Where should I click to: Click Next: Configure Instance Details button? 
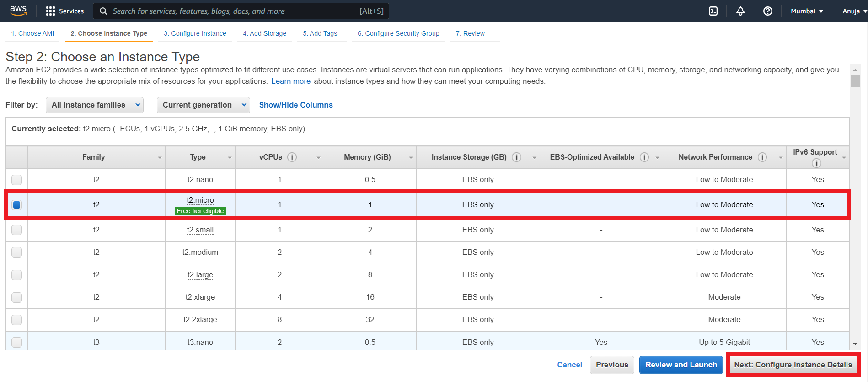793,365
